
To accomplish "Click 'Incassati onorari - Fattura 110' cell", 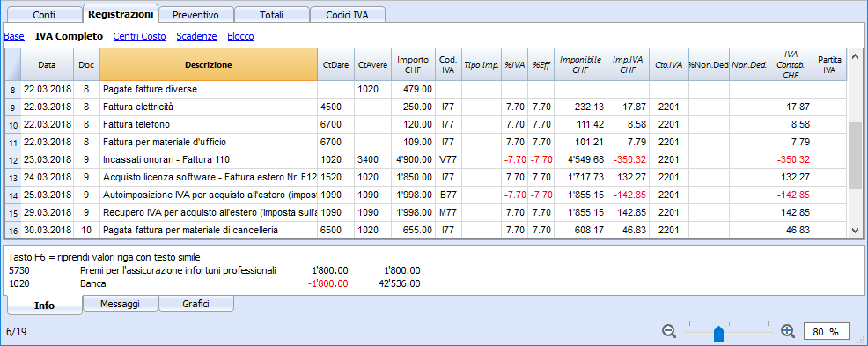I will pyautogui.click(x=209, y=160).
